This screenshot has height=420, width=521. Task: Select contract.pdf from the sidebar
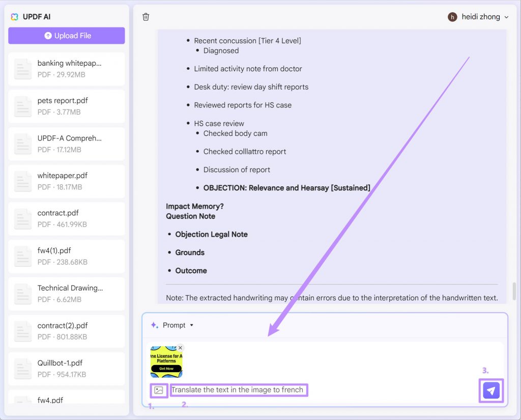pyautogui.click(x=66, y=219)
